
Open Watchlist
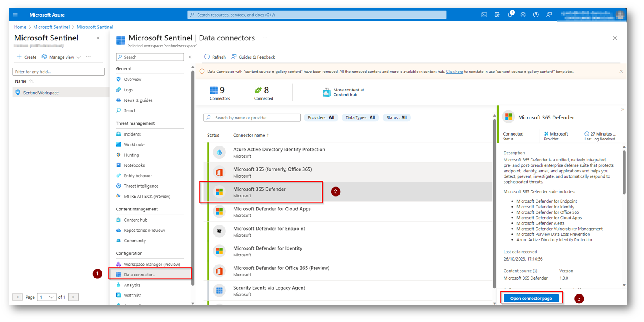click(132, 296)
